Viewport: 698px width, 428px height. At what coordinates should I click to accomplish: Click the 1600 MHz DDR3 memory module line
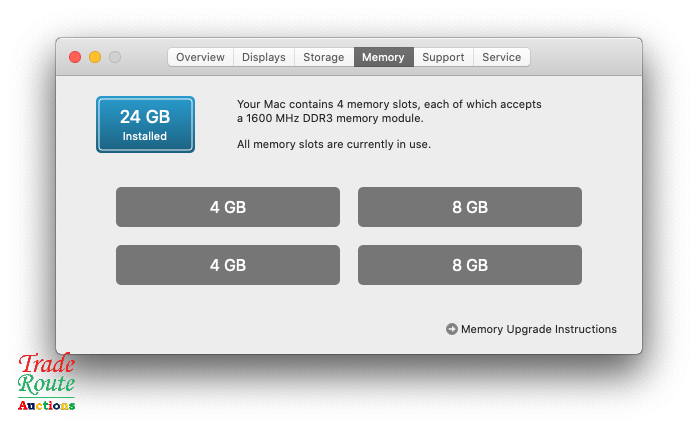tap(330, 118)
